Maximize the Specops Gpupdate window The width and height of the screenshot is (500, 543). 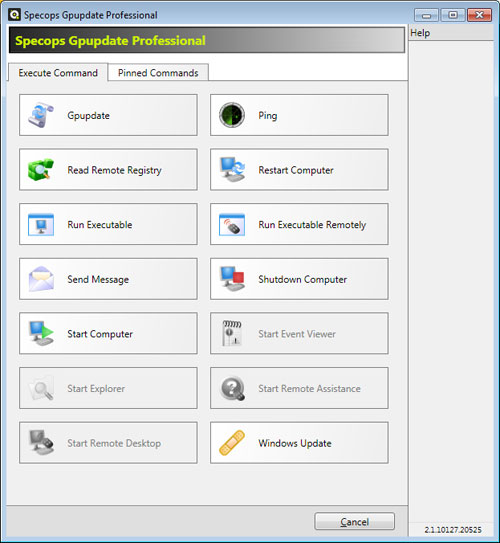pos(453,15)
